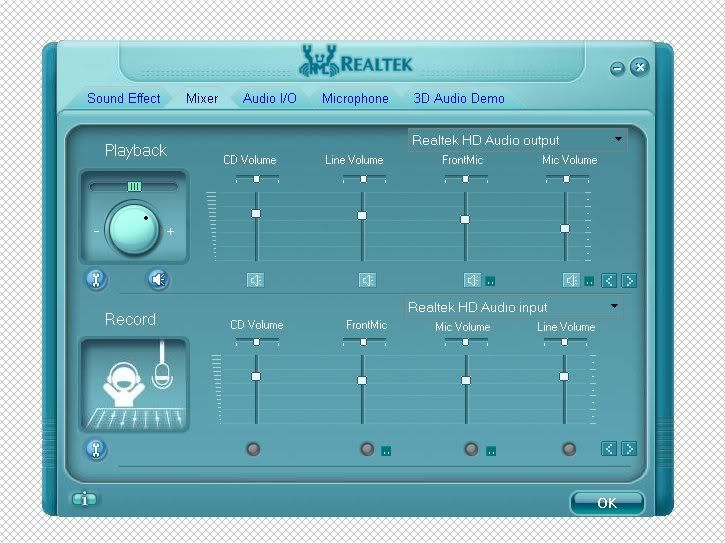Screen dimensions: 725x543
Task: Click Playback Line Volume vertical slider handle
Action: click(362, 215)
